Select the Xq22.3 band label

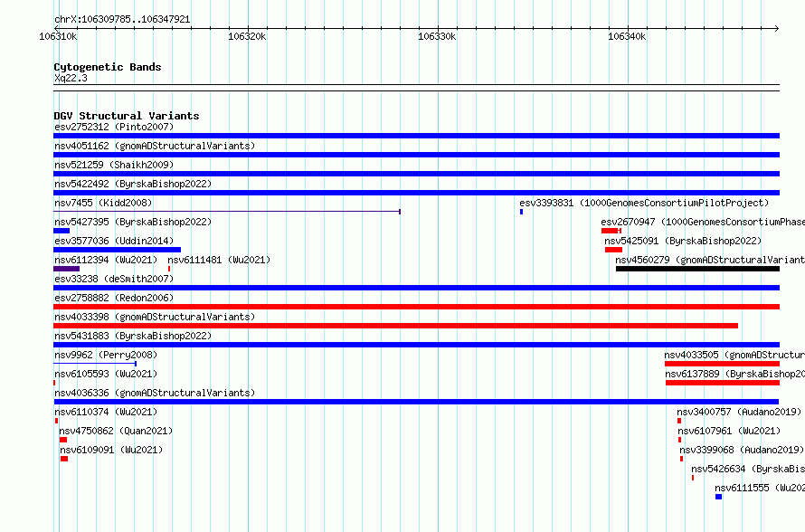[x=71, y=78]
